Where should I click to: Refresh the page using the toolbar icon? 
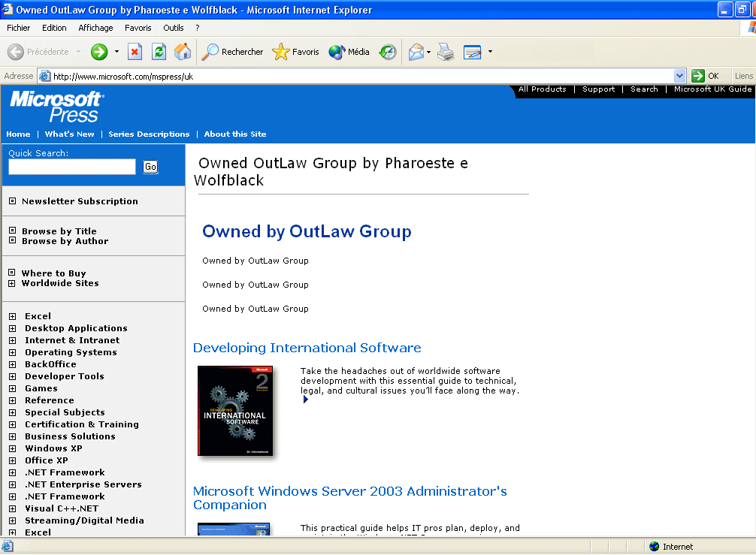(159, 52)
